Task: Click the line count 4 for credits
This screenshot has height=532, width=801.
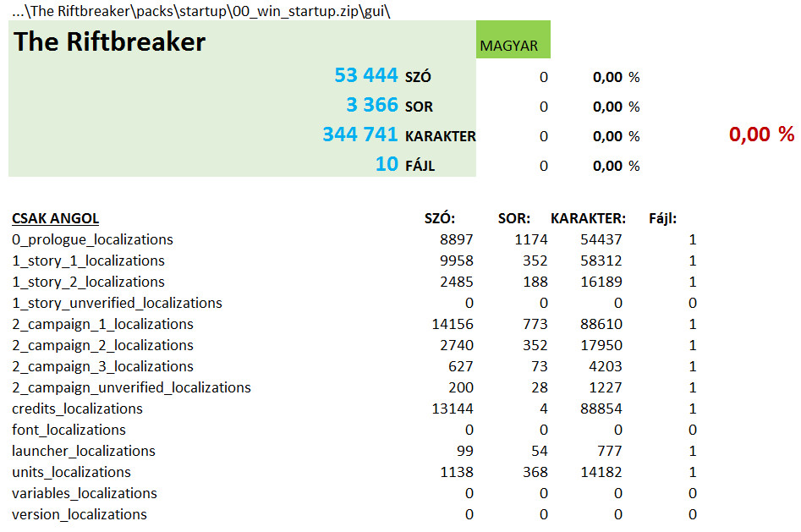Action: click(x=544, y=409)
